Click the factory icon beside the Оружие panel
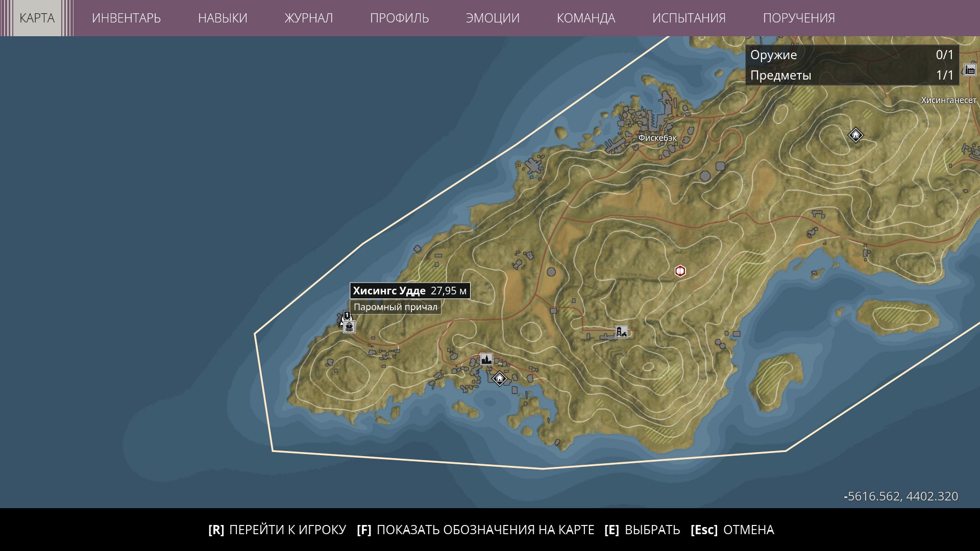This screenshot has width=980, height=551. (969, 69)
